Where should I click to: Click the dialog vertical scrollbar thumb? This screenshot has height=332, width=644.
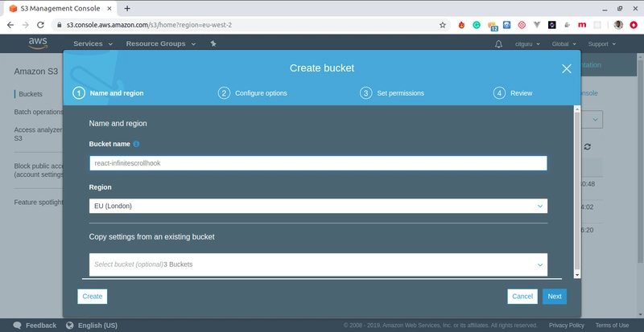point(577,191)
